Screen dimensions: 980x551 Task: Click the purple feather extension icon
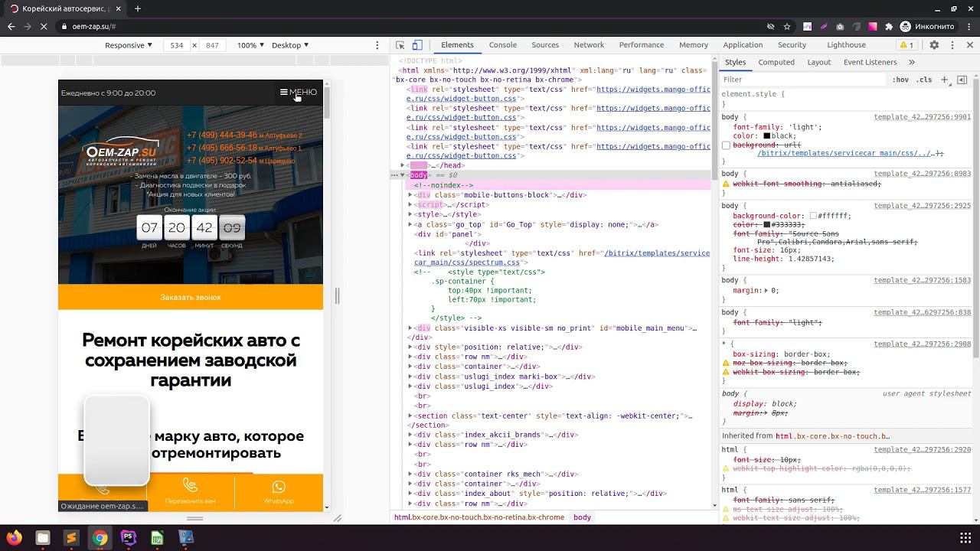pos(824,26)
